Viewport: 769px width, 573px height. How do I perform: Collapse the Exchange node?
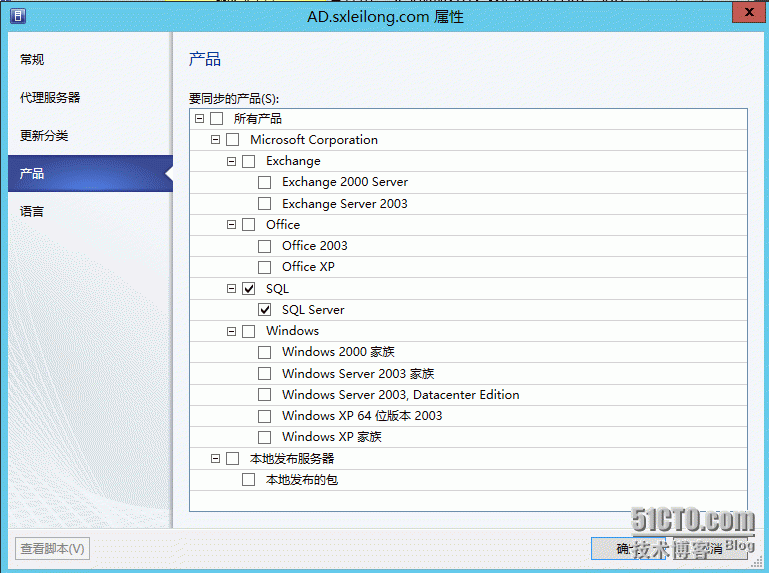[231, 161]
